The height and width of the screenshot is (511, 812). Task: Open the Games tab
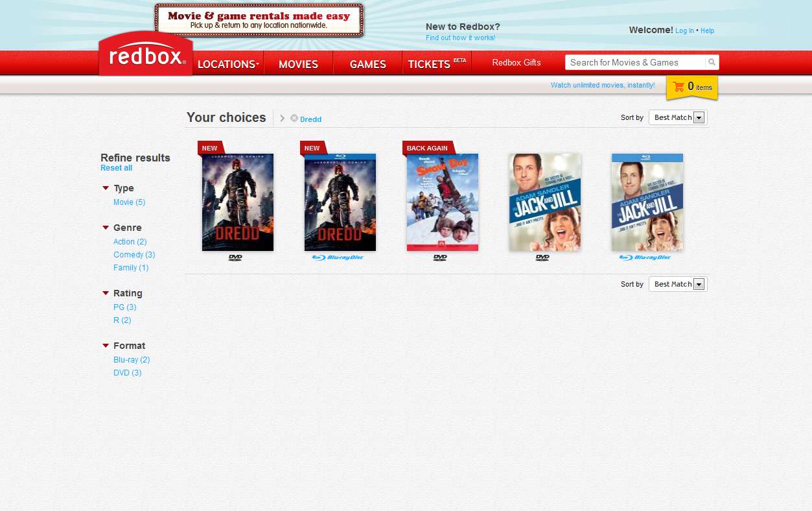tap(367, 64)
